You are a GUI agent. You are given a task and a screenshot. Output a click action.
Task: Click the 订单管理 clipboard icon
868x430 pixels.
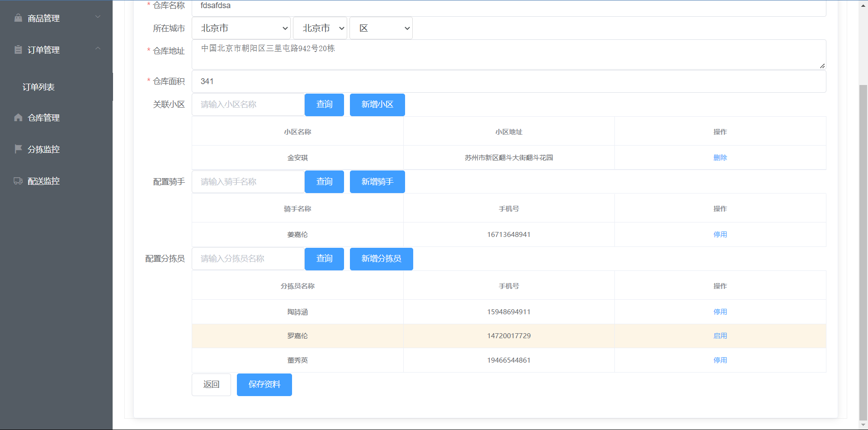(x=18, y=50)
